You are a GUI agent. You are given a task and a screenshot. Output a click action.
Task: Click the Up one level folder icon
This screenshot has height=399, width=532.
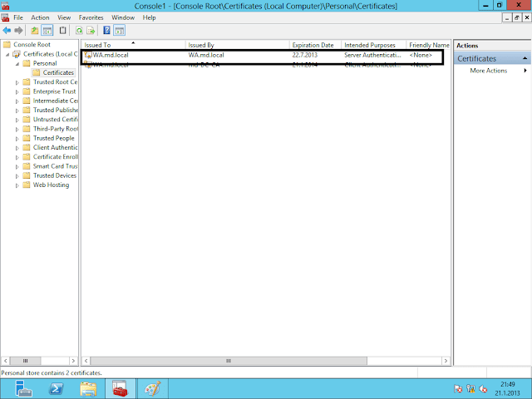coord(34,30)
